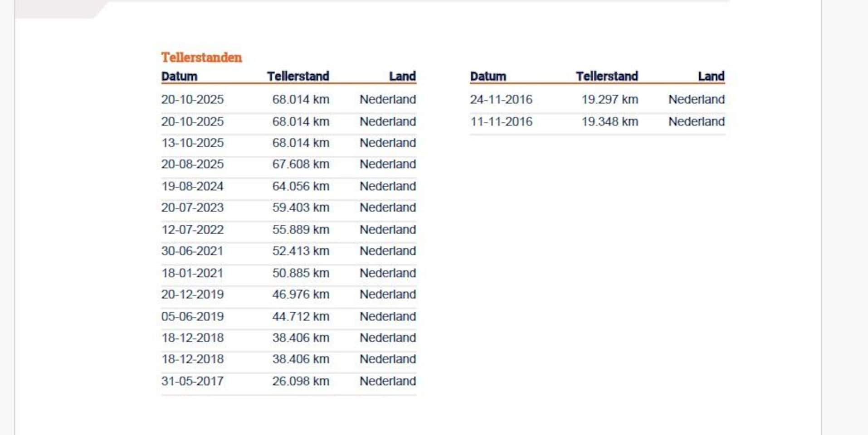The width and height of the screenshot is (868, 435).
Task: Click the date 24-11-2016
Action: (x=501, y=100)
